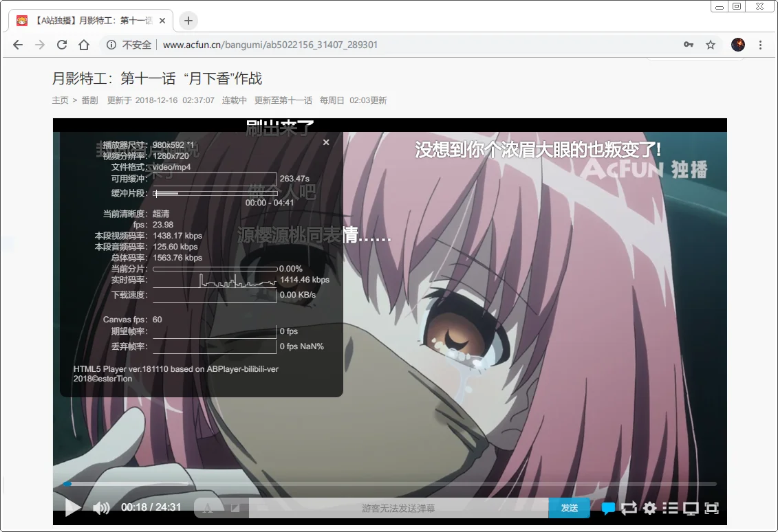Click the danmaku font style 'A' icon
The image size is (778, 532).
pyautogui.click(x=207, y=507)
